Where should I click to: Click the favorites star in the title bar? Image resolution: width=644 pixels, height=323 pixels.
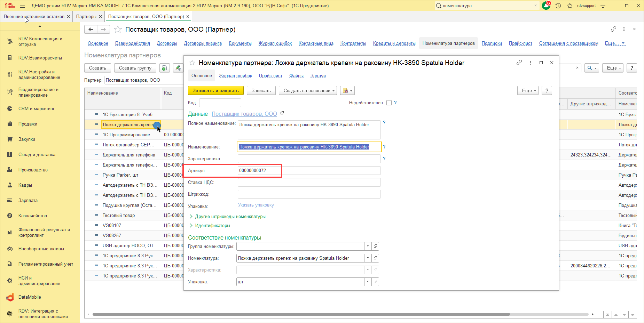coord(570,6)
